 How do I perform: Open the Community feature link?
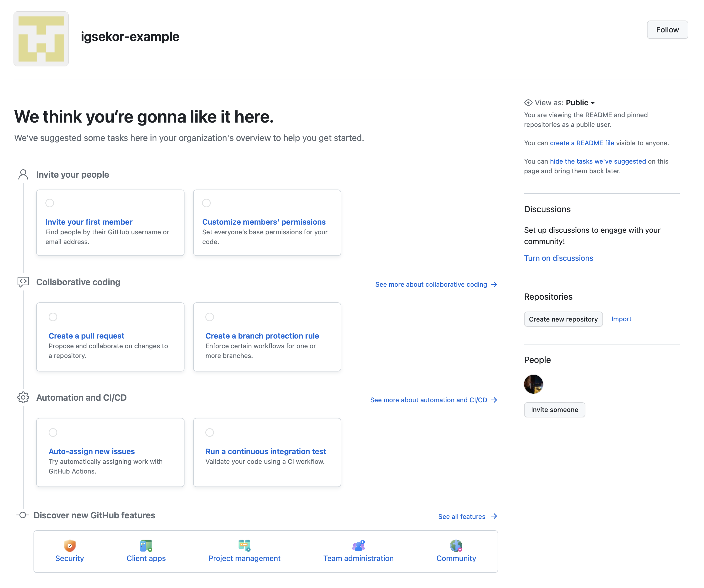(456, 559)
